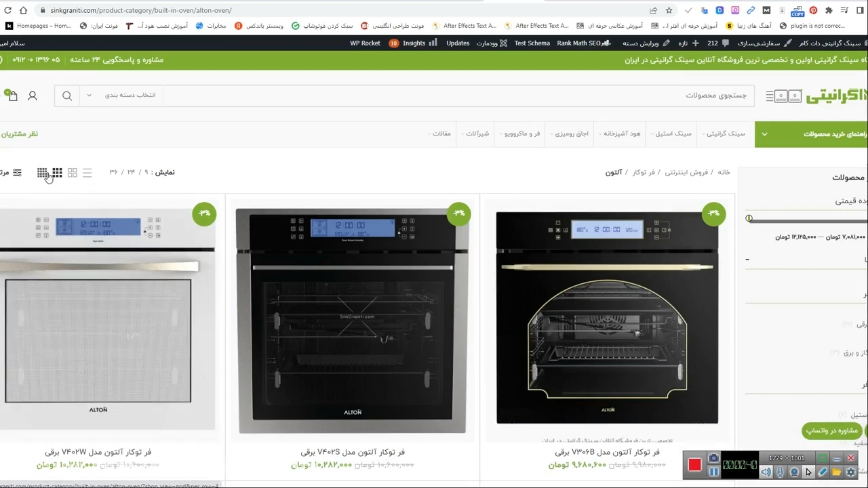Screen dimensions: 868x488
Task: Click the price filter slider handle
Action: tap(749, 218)
